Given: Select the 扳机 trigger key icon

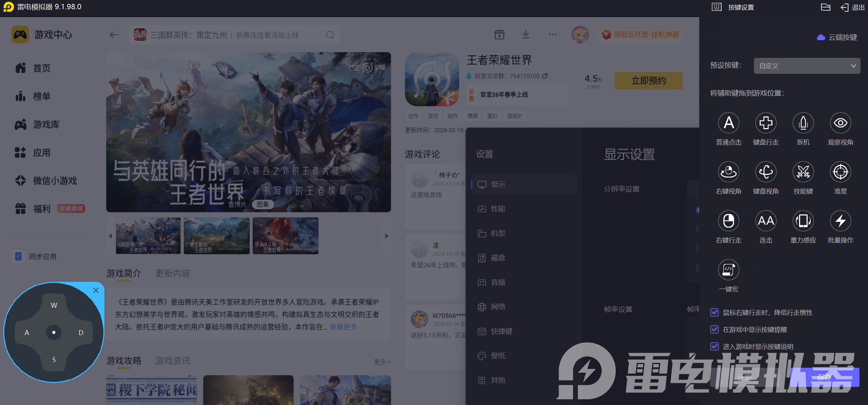Looking at the screenshot, I should 803,123.
